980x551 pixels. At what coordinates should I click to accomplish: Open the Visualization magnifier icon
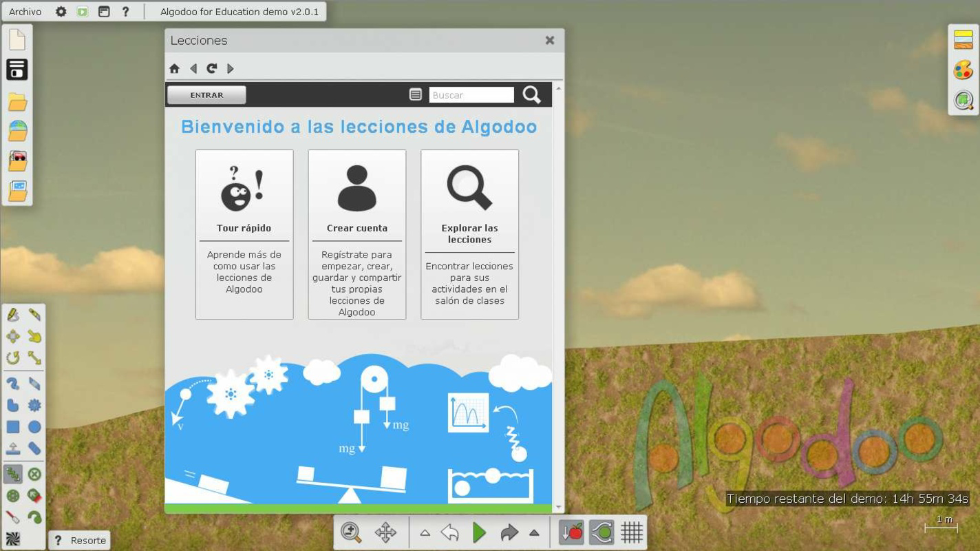pos(963,100)
